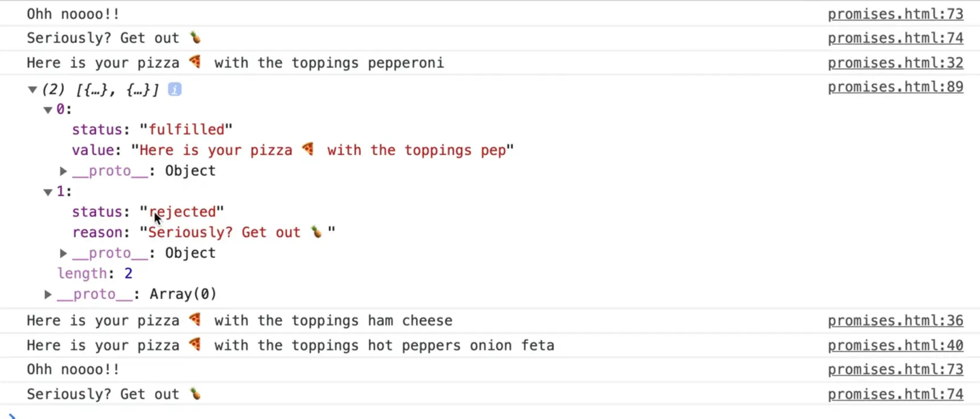The width and height of the screenshot is (980, 419).
Task: Click the "rejected" status value
Action: click(x=182, y=212)
